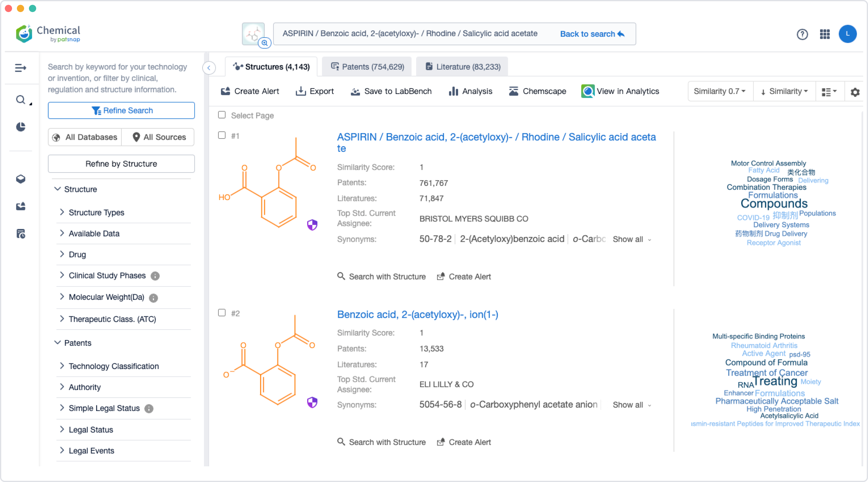This screenshot has height=482, width=868.
Task: Expand the Structure Types filter
Action: (x=96, y=213)
